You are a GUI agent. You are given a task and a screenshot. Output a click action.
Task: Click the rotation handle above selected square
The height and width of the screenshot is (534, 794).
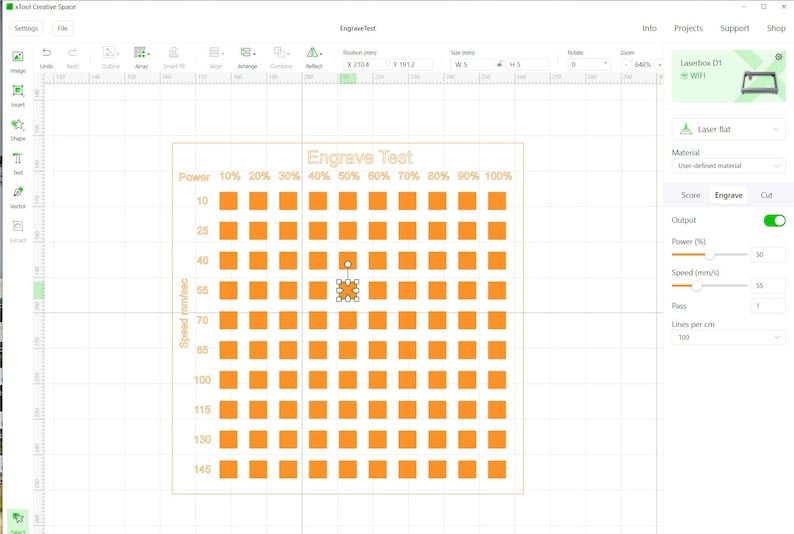click(348, 264)
